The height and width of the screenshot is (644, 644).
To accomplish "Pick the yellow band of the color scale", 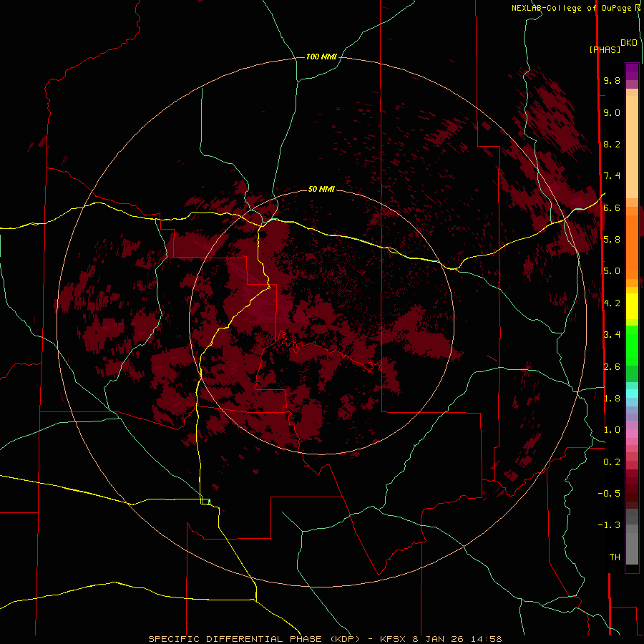I will (x=632, y=306).
